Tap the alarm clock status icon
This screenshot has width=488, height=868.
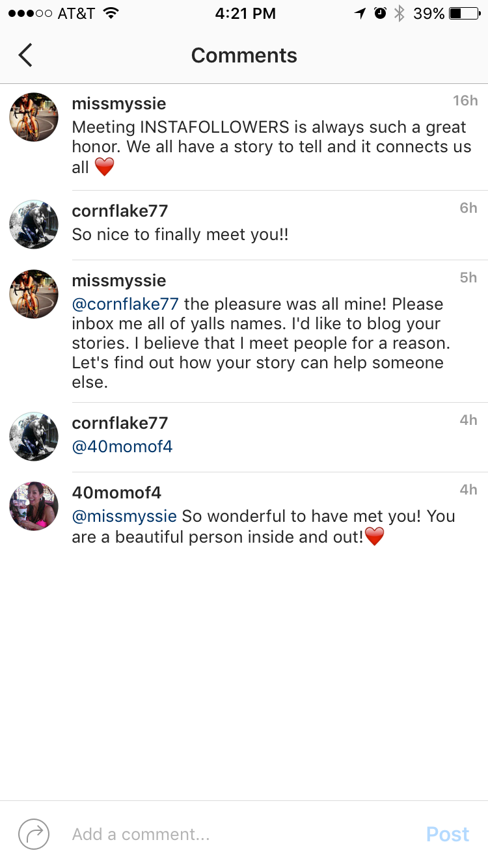point(380,14)
